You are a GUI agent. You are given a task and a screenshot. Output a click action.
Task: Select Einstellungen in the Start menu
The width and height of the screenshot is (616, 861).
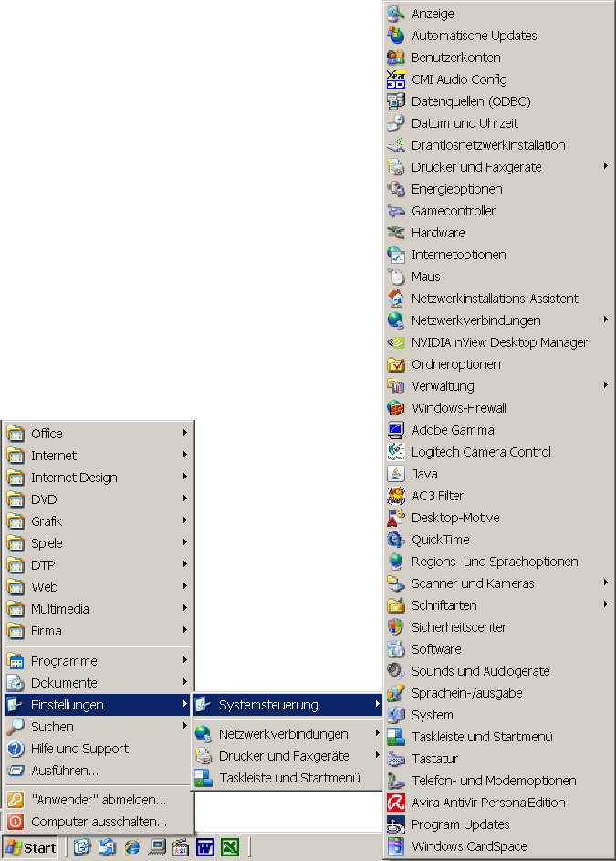point(98,705)
